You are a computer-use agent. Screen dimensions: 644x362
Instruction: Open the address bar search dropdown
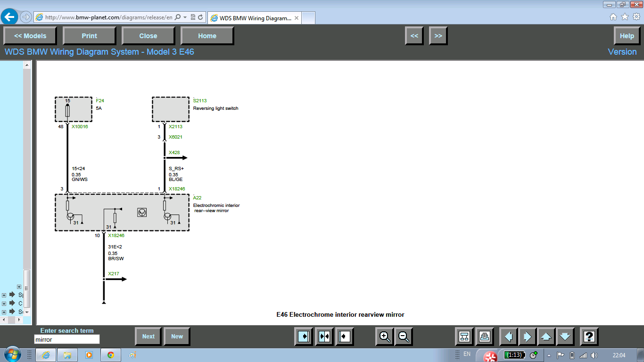point(185,17)
